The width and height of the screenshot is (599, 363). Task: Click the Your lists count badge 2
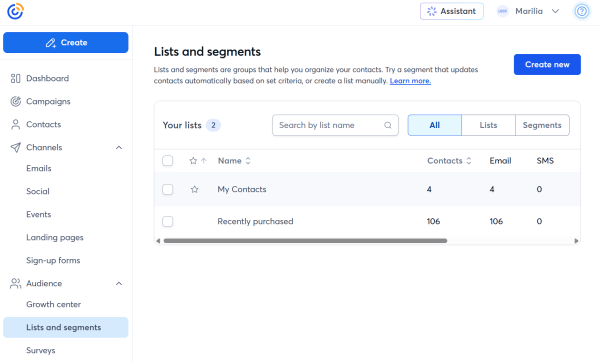pos(213,125)
